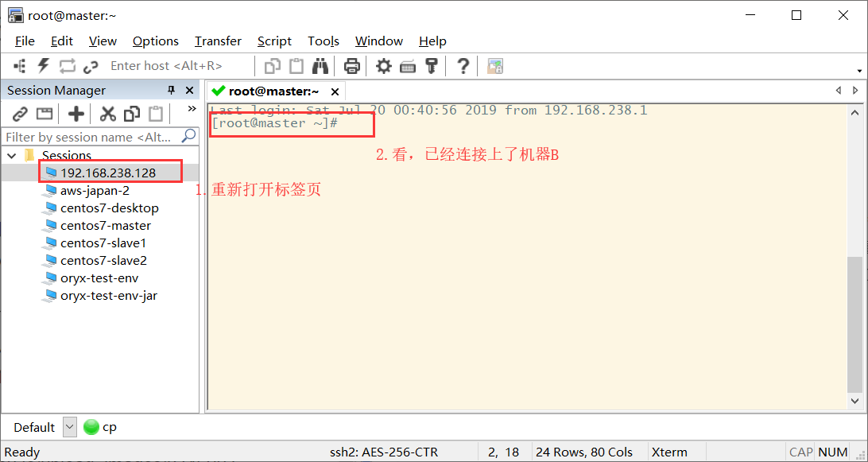
Task: Open the View menu
Action: (x=103, y=41)
